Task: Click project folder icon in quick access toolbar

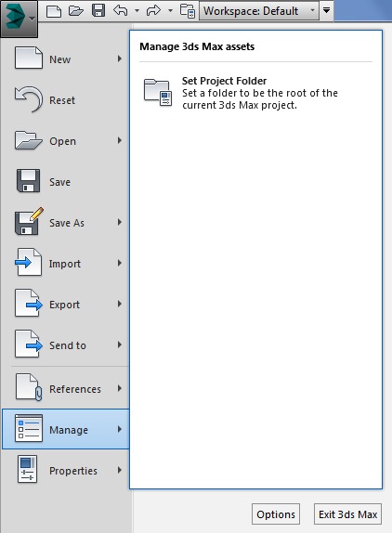Action: 188,11
